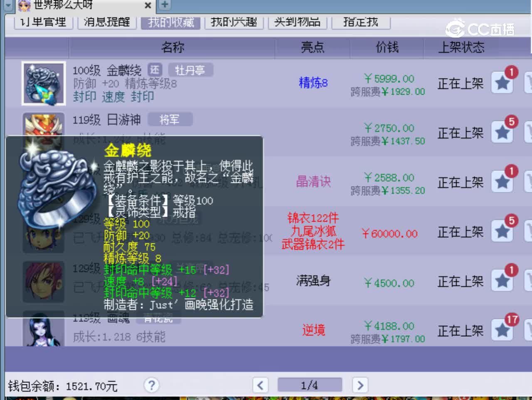Open the help question-mark icon near wallet balance

point(152,385)
